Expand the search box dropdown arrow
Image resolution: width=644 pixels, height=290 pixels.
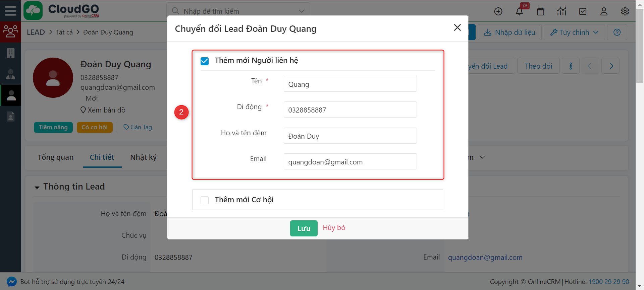[x=302, y=11]
